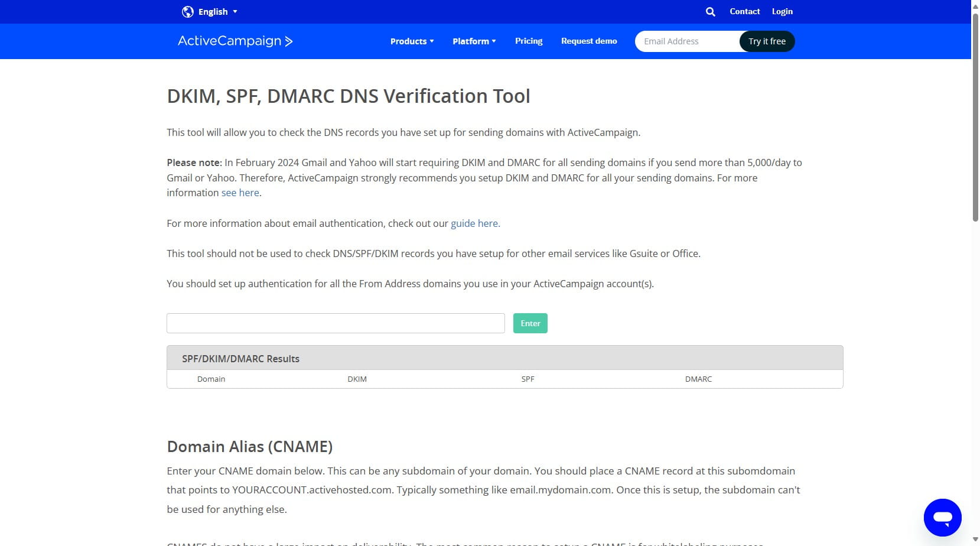Click the domain input box beside Enter
Image resolution: width=980 pixels, height=546 pixels.
[x=336, y=323]
